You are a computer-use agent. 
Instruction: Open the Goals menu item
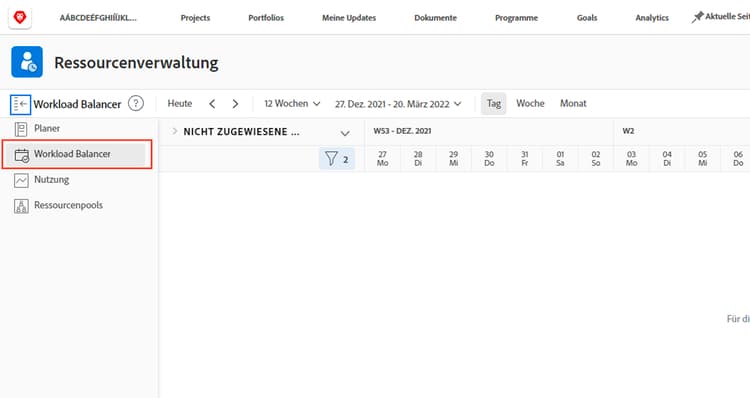tap(587, 18)
